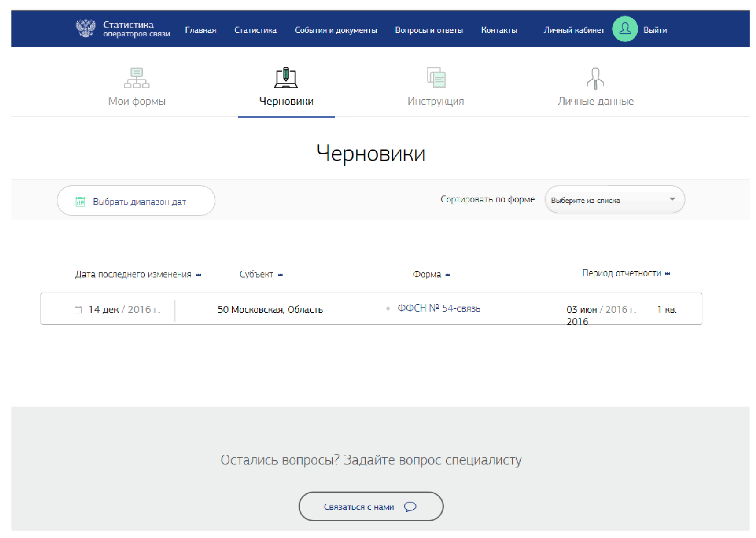Image resolution: width=756 pixels, height=538 pixels.
Task: Select the Черновики laptop icon
Action: 286,78
